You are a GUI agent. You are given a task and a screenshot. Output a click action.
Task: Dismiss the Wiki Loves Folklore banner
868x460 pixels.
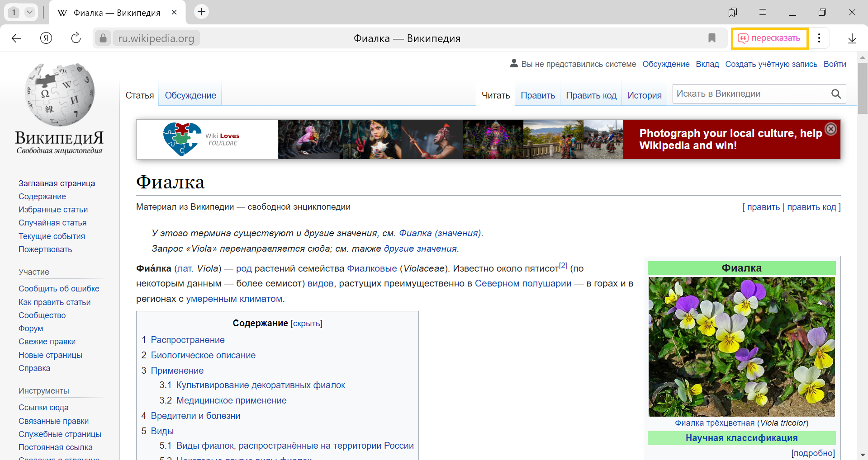click(831, 129)
